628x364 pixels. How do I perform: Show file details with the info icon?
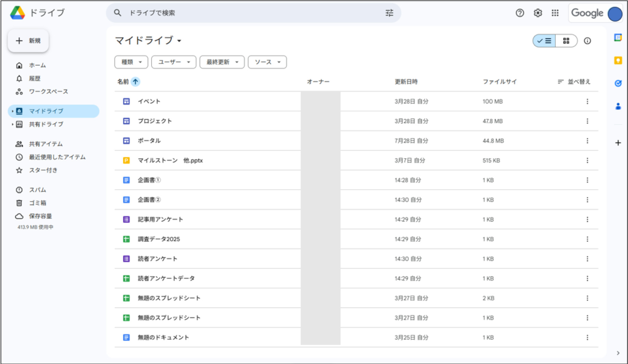[588, 41]
